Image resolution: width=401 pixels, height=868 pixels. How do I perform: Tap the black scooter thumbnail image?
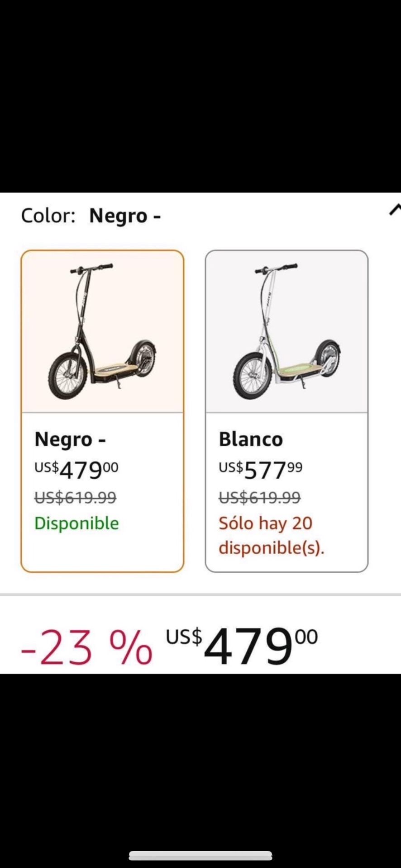pos(102,331)
